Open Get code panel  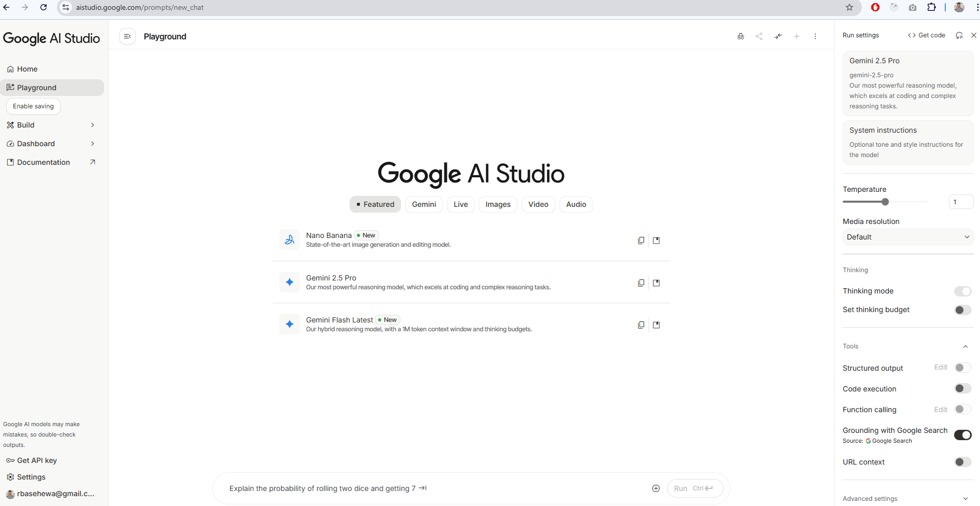pyautogui.click(x=927, y=35)
